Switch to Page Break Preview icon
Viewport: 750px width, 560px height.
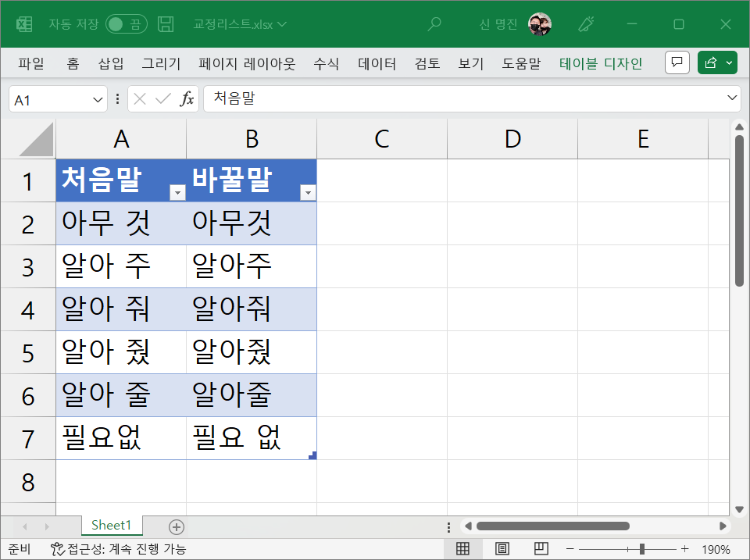(x=541, y=548)
